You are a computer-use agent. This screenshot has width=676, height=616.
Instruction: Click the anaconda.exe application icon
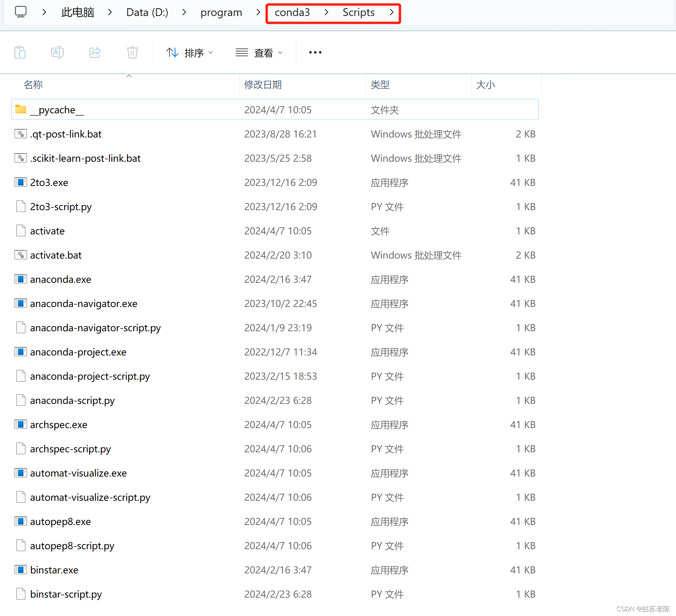[21, 279]
